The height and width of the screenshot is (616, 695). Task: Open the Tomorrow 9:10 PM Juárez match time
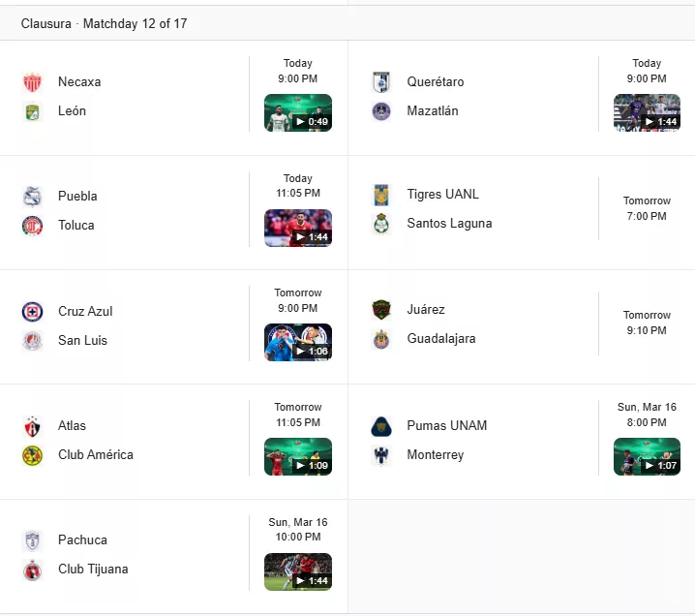(647, 323)
